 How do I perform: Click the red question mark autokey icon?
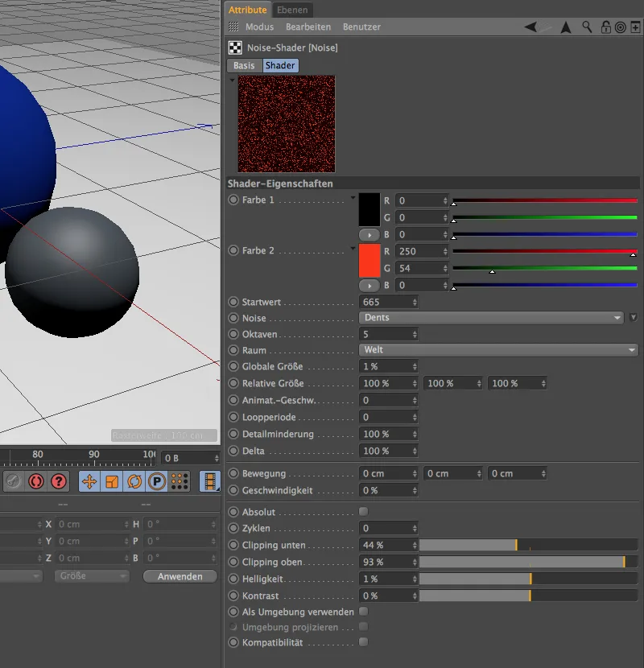point(59,482)
